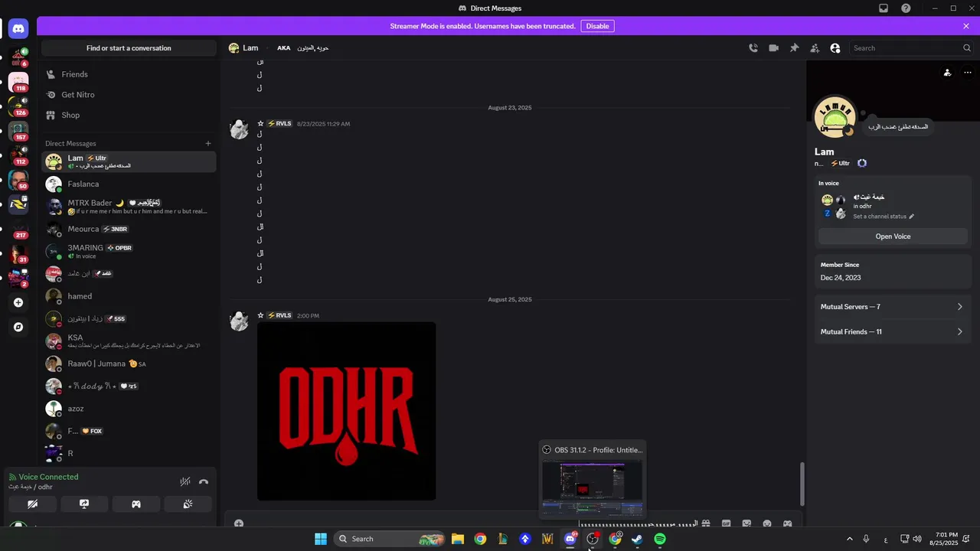Viewport: 980px width, 551px height.
Task: Open More options on profile panel
Action: tap(968, 73)
